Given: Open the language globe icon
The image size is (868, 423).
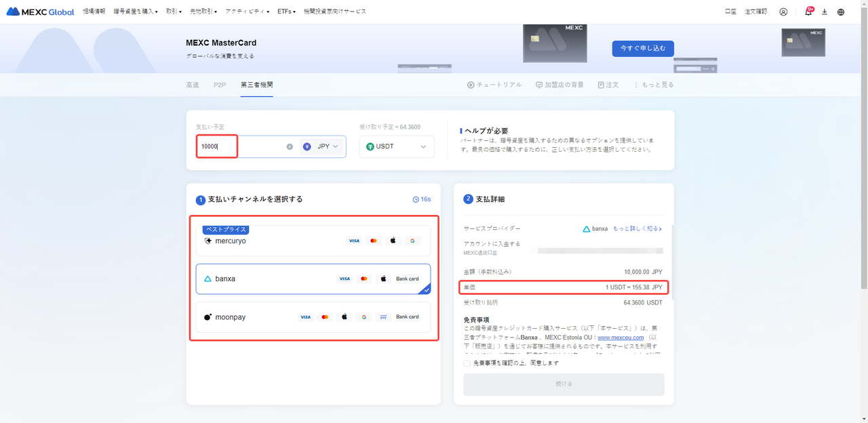Looking at the screenshot, I should tap(841, 12).
